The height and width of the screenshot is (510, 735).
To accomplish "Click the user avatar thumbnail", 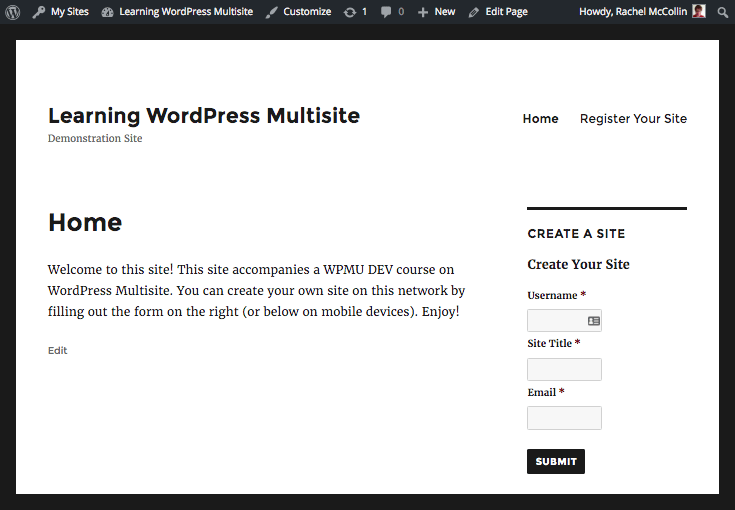I will click(698, 11).
